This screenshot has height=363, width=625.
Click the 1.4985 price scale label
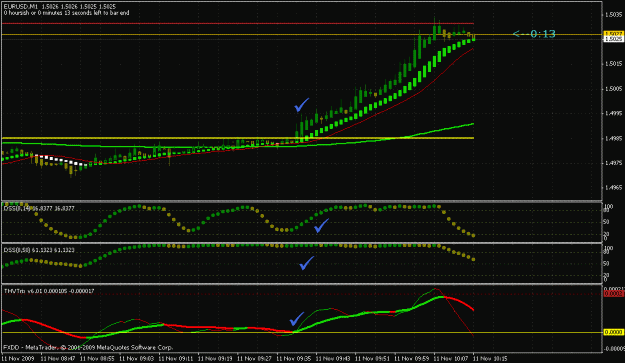613,138
